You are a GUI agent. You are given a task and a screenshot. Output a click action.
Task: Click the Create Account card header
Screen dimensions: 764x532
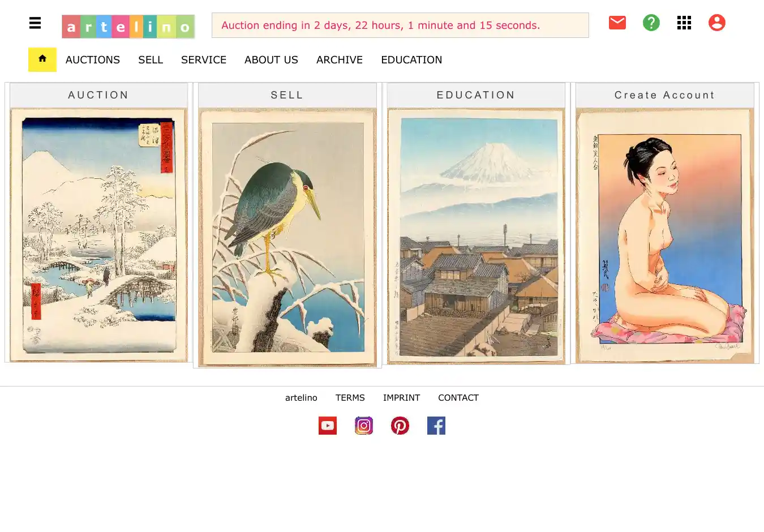coord(665,95)
